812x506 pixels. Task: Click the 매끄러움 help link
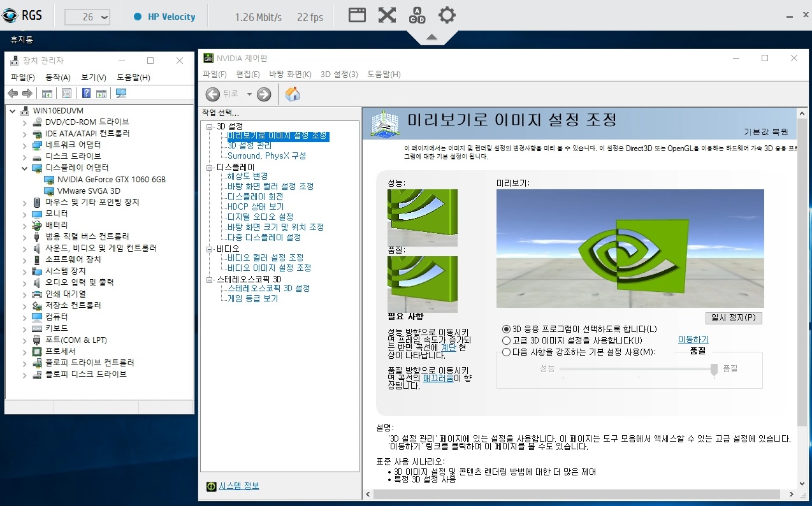(x=439, y=378)
